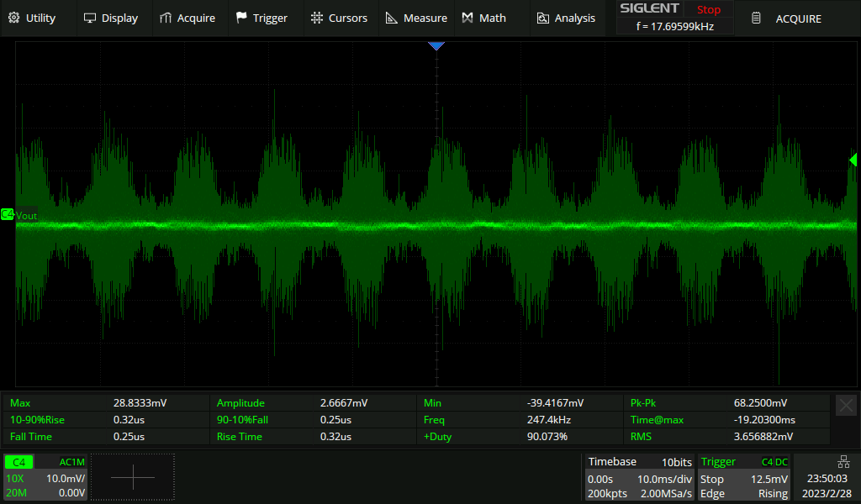Click the 10.0ms/div timebase value
The width and height of the screenshot is (861, 504).
point(664,479)
